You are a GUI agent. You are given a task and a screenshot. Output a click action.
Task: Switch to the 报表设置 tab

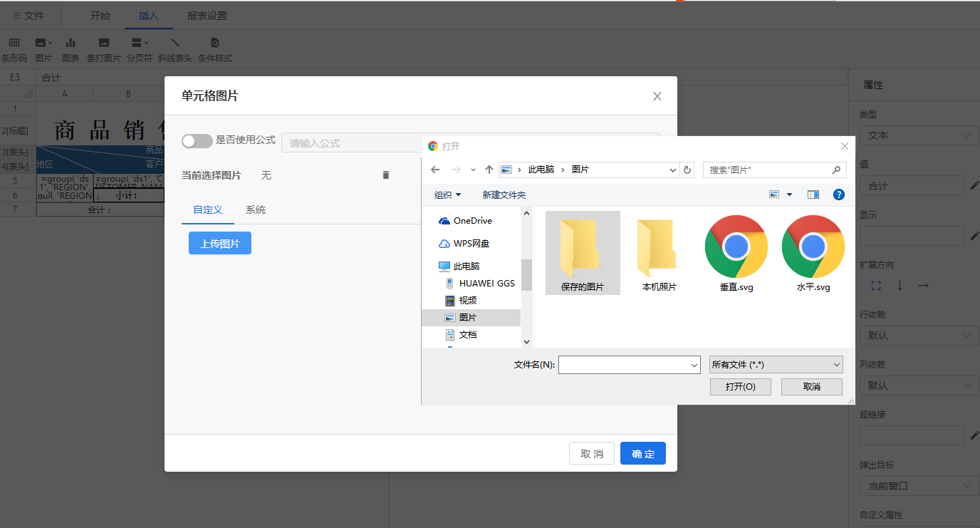click(x=207, y=16)
